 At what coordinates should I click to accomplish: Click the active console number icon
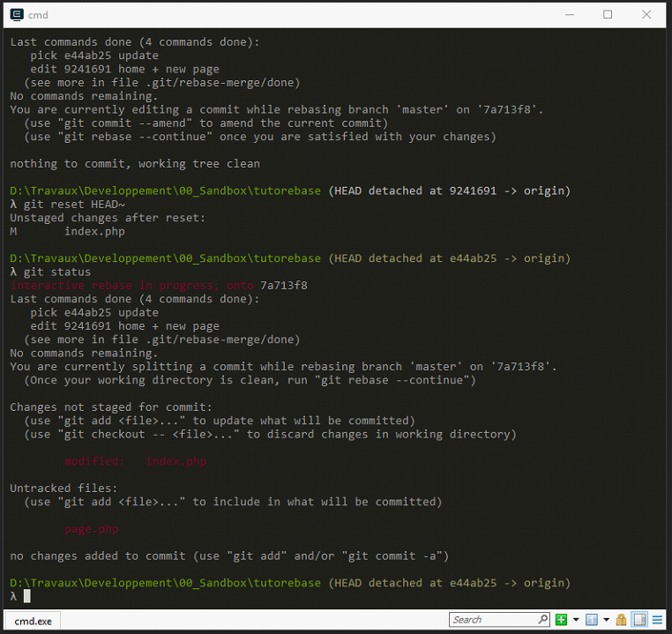tap(592, 620)
